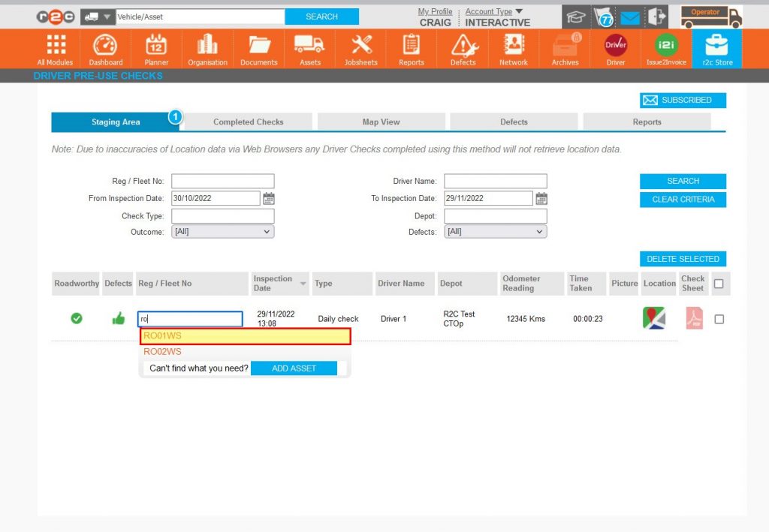Open the Archives module
Viewport: 769px width, 532px height.
pos(564,48)
